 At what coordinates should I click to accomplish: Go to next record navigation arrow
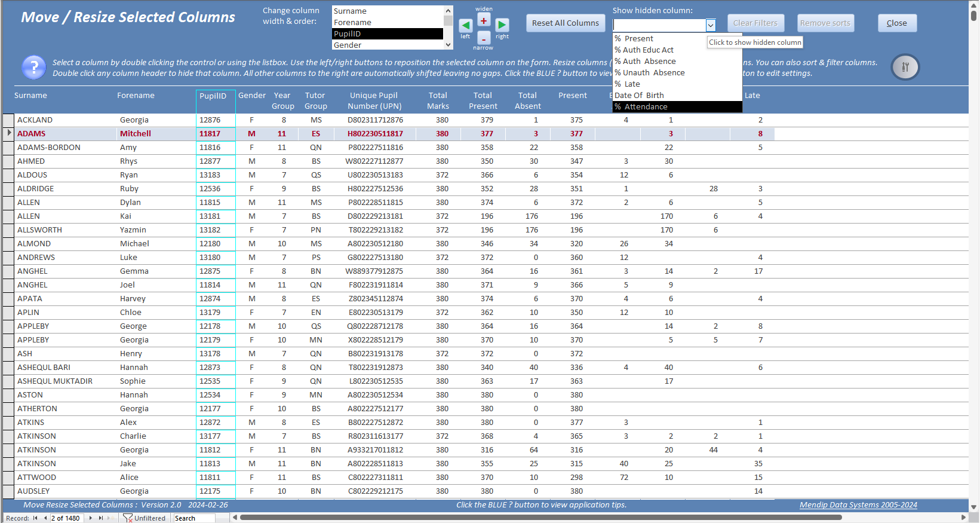[x=91, y=518]
